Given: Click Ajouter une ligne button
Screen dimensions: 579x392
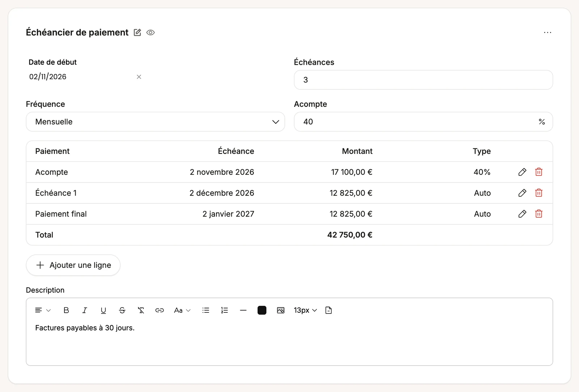Looking at the screenshot, I should pos(73,265).
